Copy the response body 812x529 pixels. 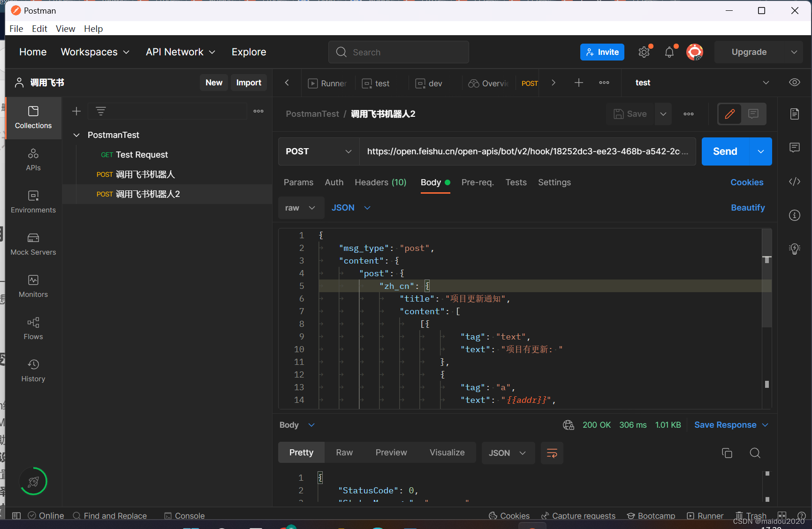coord(727,453)
